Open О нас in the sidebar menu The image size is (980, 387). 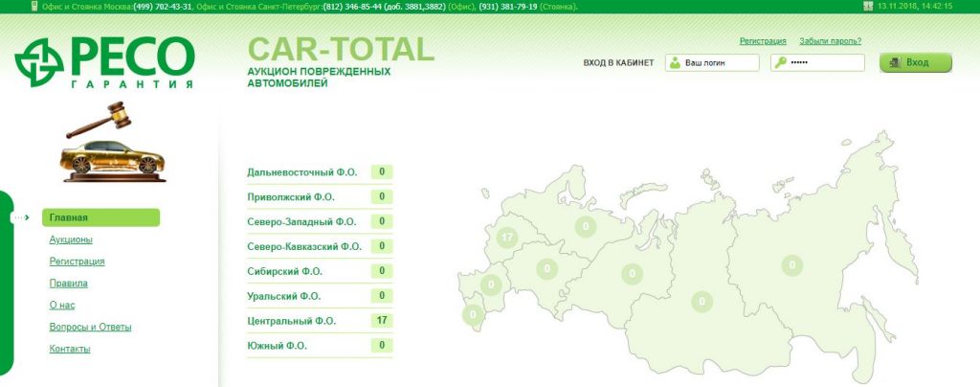pos(62,306)
